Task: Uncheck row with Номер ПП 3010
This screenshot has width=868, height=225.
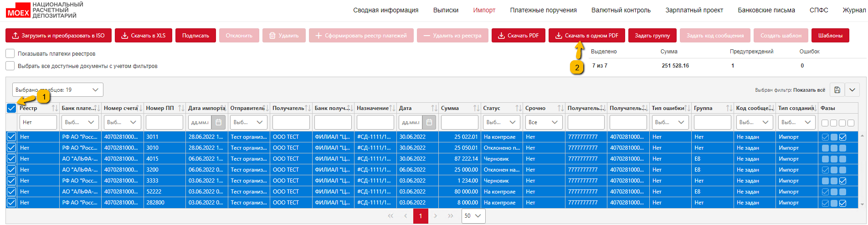Action: (x=11, y=148)
